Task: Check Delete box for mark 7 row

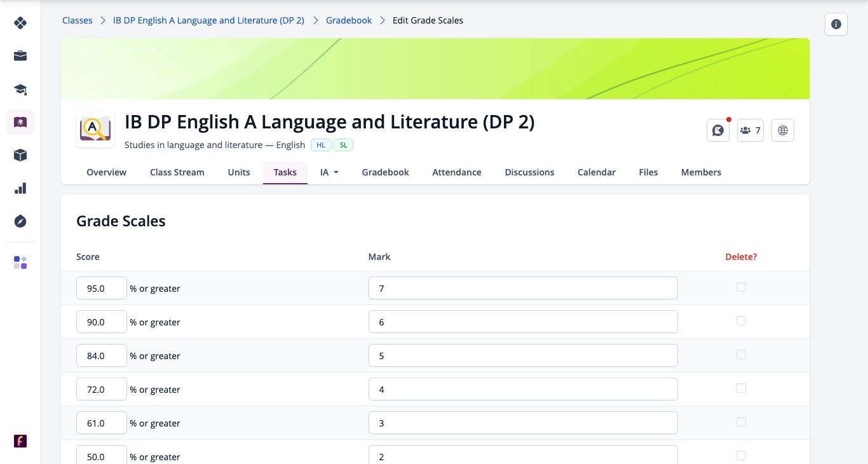Action: 741,287
